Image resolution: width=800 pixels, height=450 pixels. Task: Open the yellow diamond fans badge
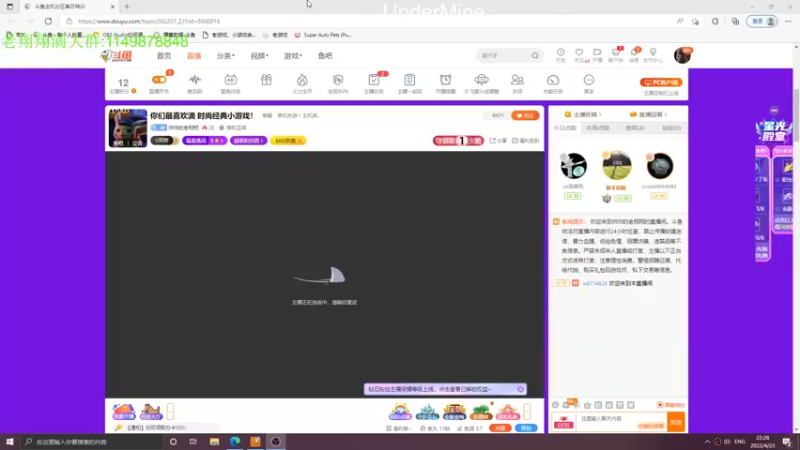pyautogui.click(x=288, y=140)
